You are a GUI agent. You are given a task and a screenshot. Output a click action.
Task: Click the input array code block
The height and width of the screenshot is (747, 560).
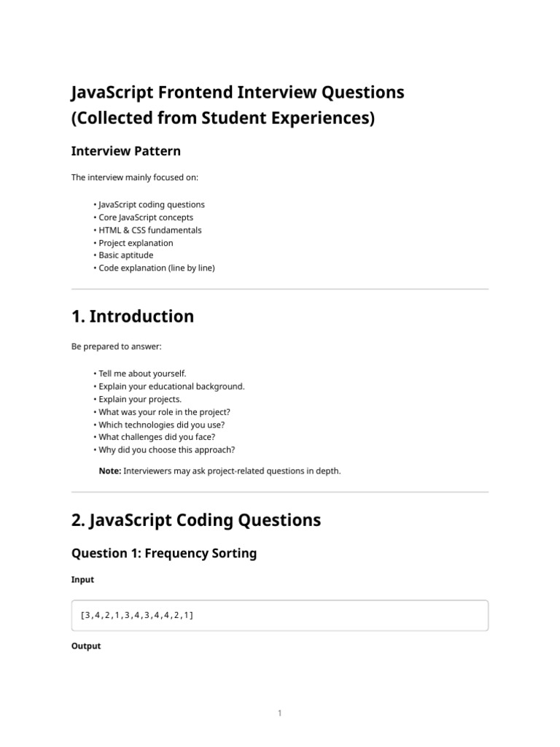pos(280,616)
